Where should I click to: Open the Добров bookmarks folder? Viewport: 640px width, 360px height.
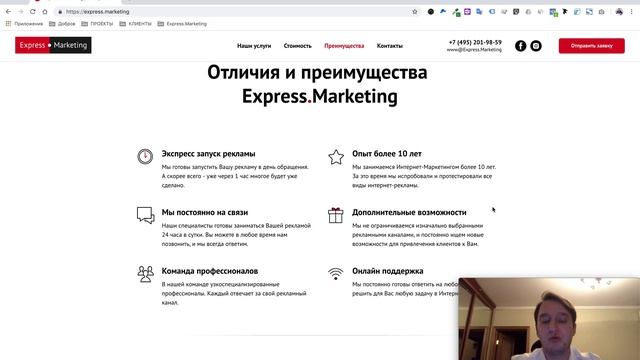click(x=62, y=24)
